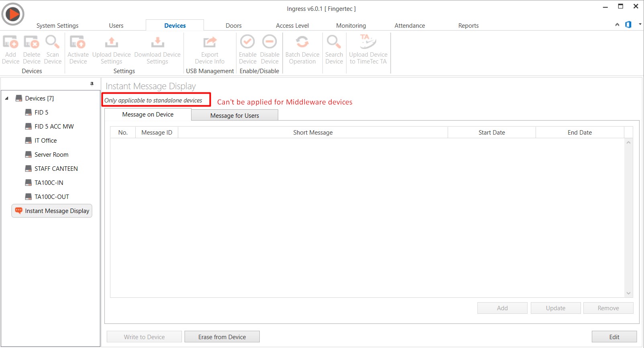Click the message list scrollbar down arrow
The image size is (644, 348).
pos(629,293)
